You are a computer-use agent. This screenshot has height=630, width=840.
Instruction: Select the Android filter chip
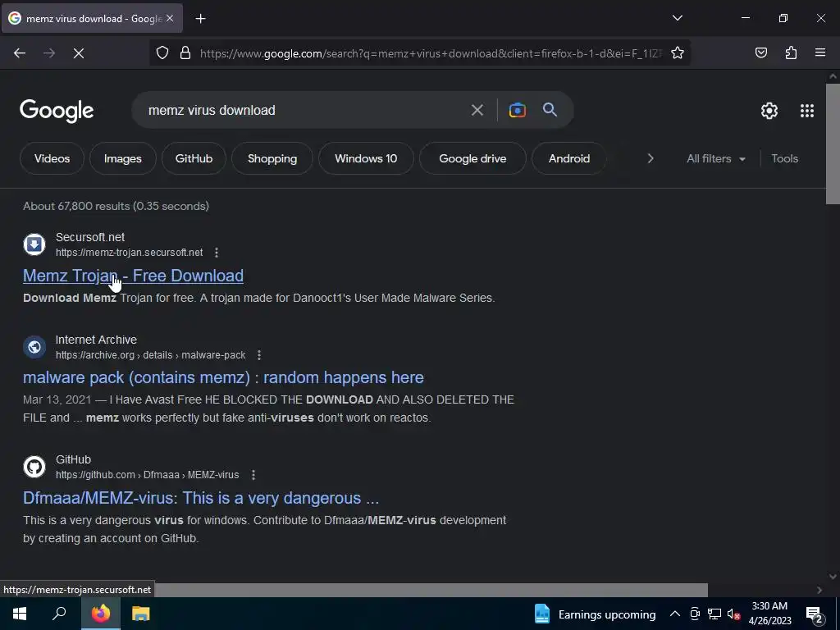(x=569, y=158)
